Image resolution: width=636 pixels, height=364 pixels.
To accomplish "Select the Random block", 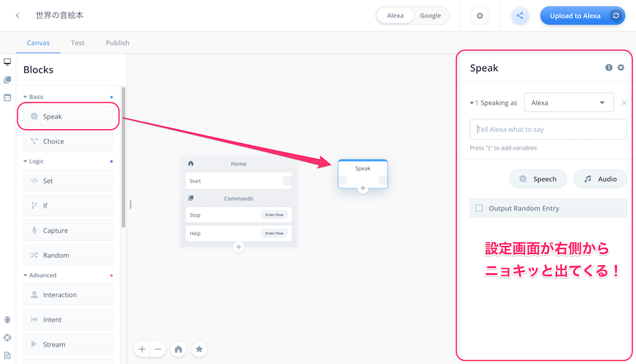I will 68,255.
